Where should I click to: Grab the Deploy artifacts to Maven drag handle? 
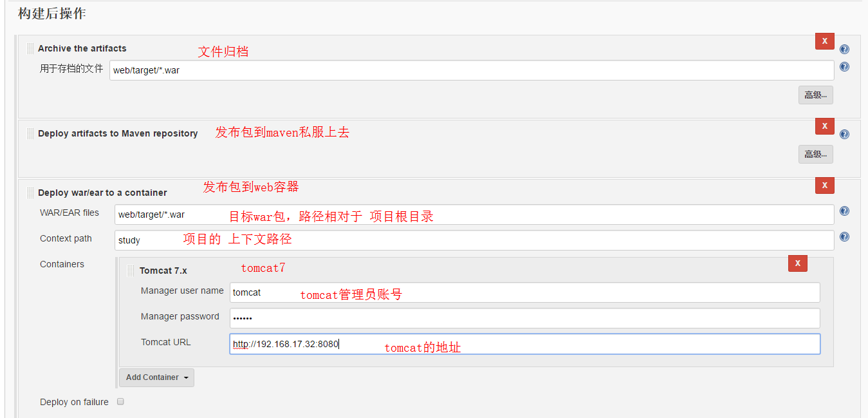30,133
